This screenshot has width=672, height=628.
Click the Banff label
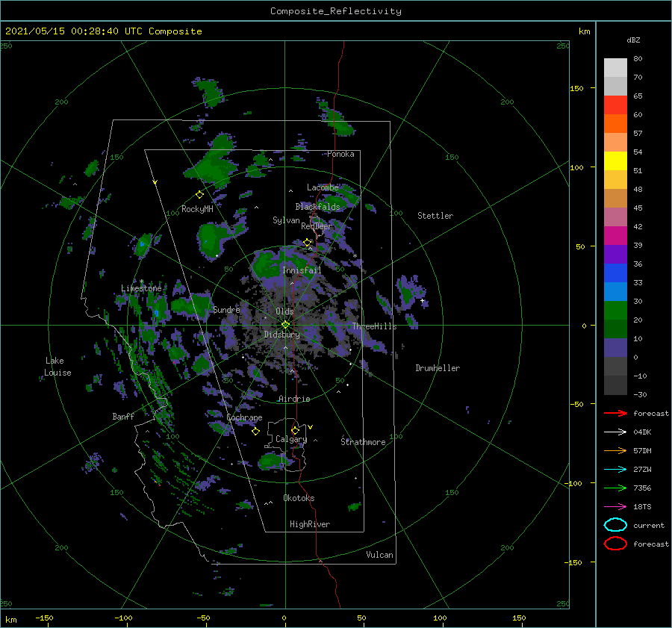pyautogui.click(x=123, y=416)
